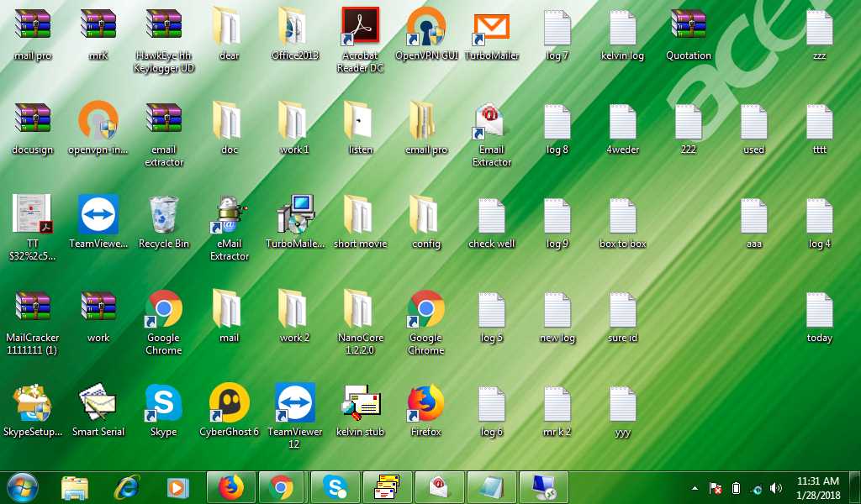Open the taskbar clock and date
This screenshot has height=504, width=861.
817,487
